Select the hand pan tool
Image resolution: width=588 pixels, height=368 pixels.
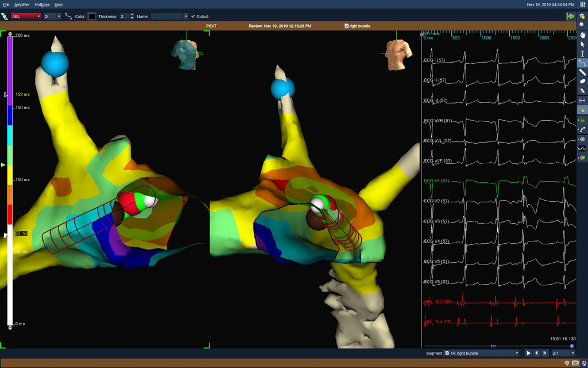point(582,34)
